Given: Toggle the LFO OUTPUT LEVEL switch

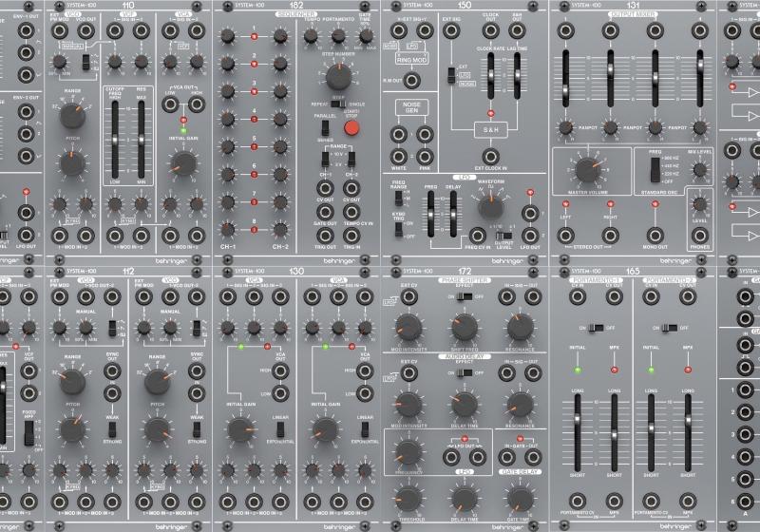Looking at the screenshot, I should point(503,236).
